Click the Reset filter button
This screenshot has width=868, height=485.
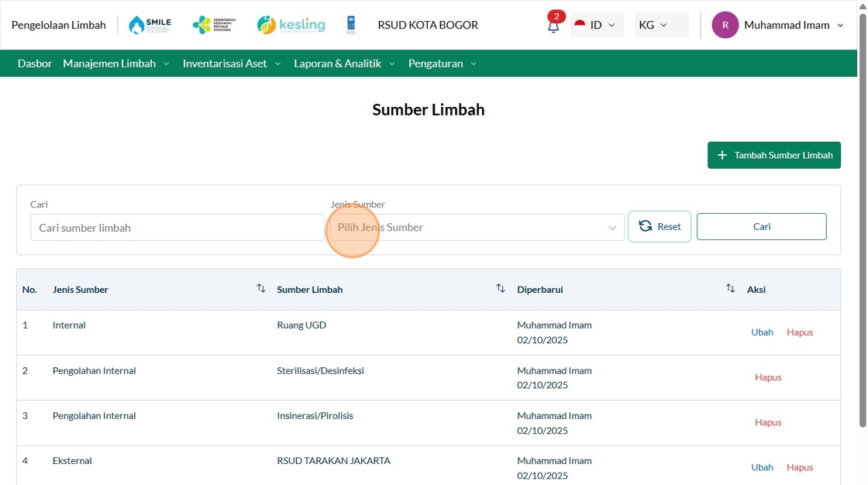(660, 226)
